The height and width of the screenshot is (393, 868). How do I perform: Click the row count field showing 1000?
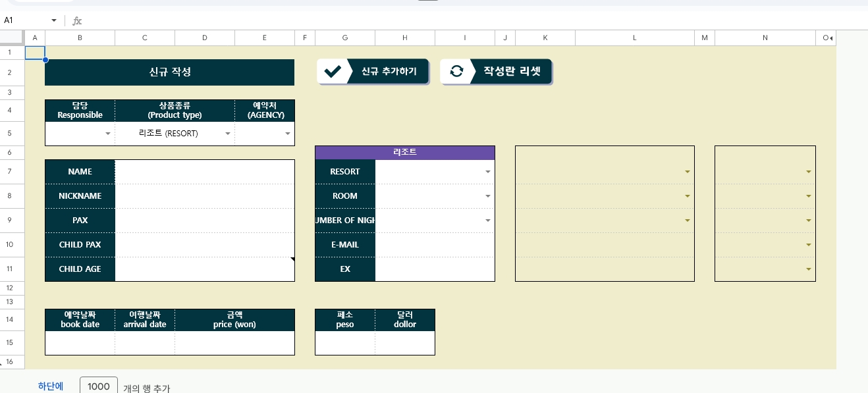pyautogui.click(x=98, y=385)
